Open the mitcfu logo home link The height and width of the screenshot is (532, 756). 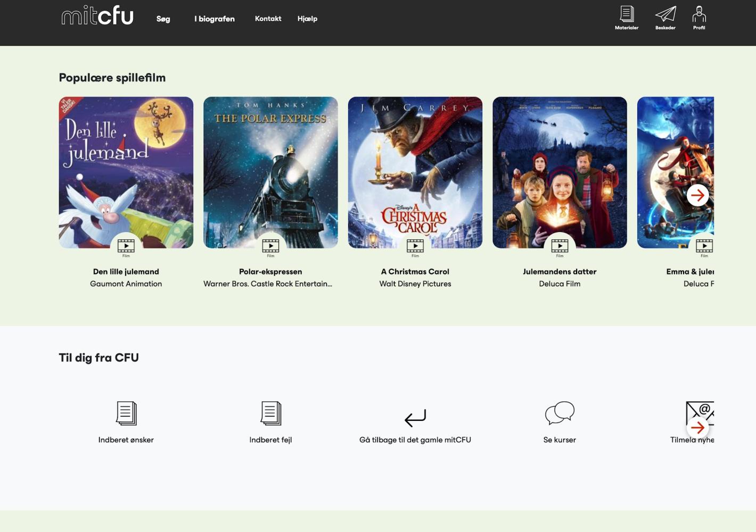pos(97,16)
